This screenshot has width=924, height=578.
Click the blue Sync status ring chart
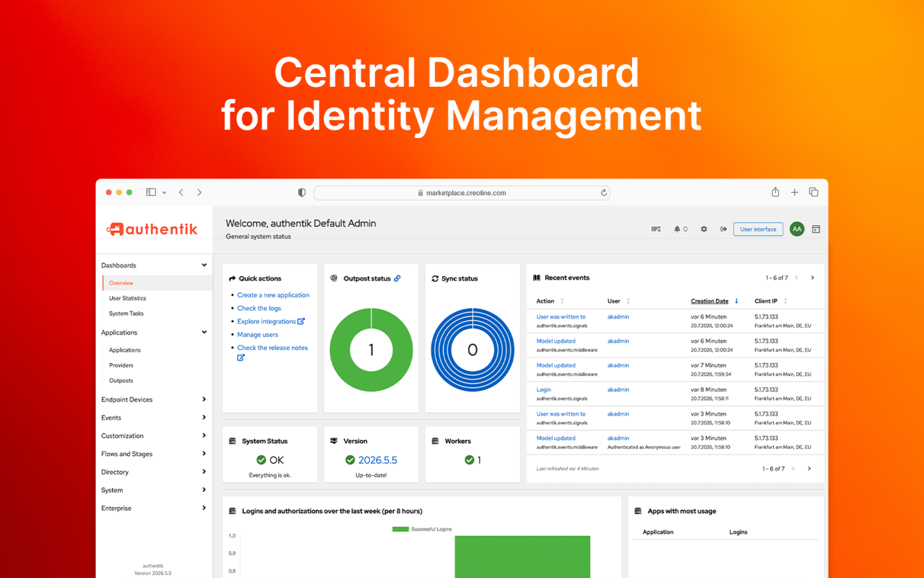tap(473, 350)
